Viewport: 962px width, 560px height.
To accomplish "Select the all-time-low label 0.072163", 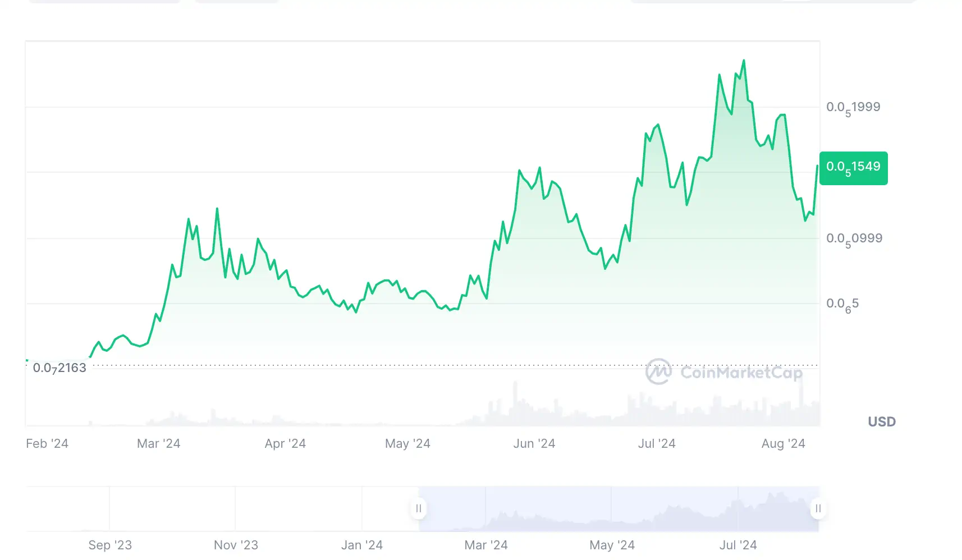I will pyautogui.click(x=61, y=368).
